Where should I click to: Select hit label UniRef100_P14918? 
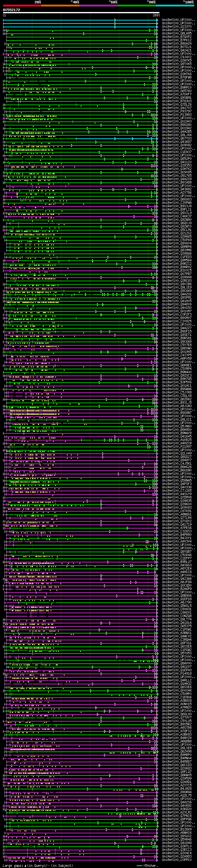point(177,674)
